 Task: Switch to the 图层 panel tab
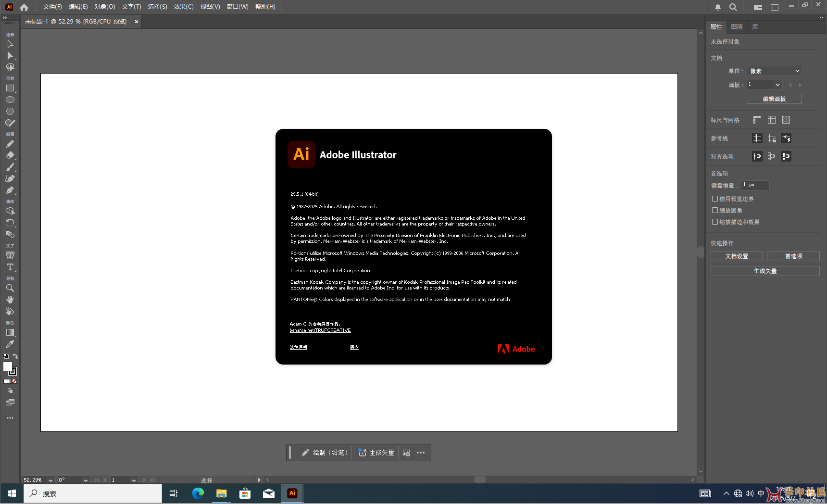point(736,27)
